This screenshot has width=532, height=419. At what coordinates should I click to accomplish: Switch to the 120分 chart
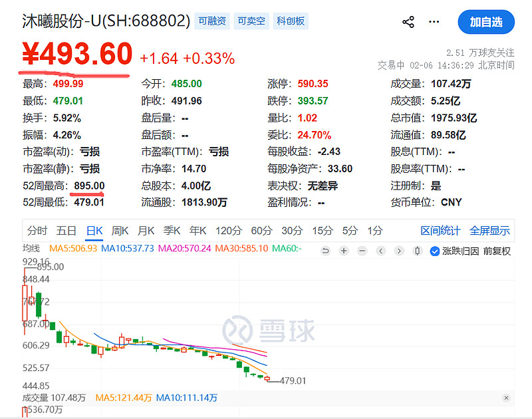(228, 231)
